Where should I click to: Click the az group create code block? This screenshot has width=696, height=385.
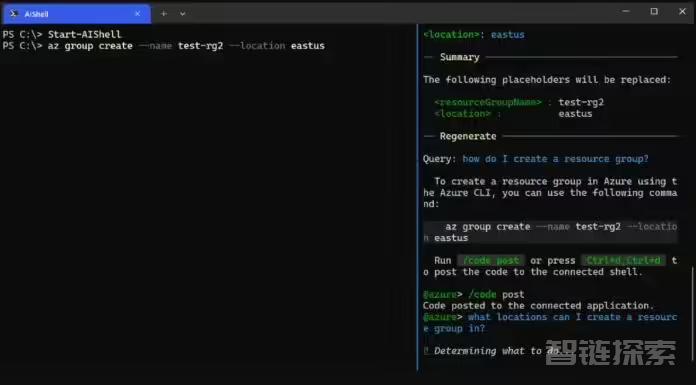[x=550, y=232]
